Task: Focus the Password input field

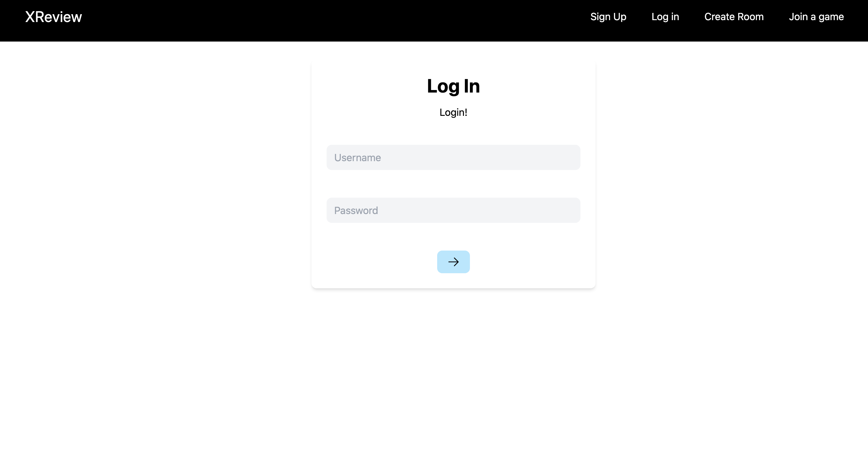Action: [453, 210]
